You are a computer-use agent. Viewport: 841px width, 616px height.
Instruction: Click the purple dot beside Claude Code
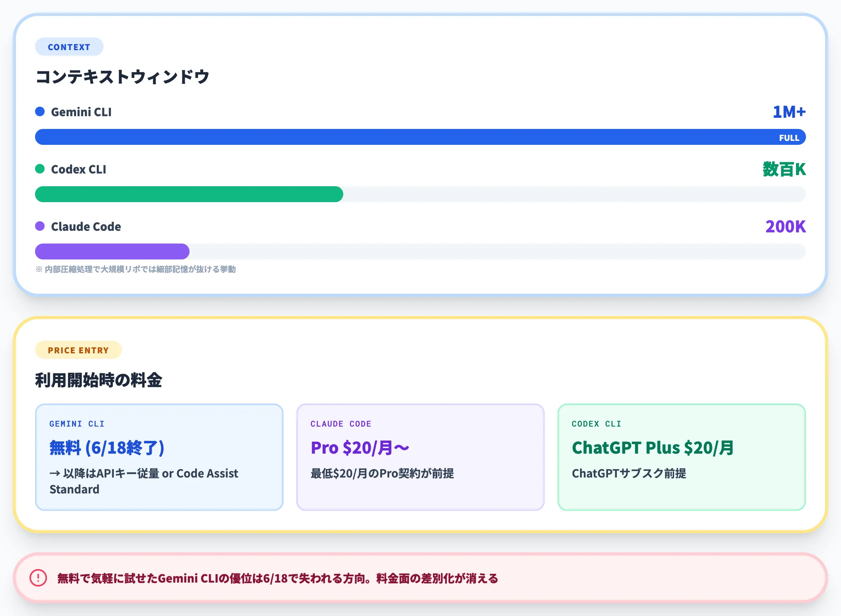point(40,226)
